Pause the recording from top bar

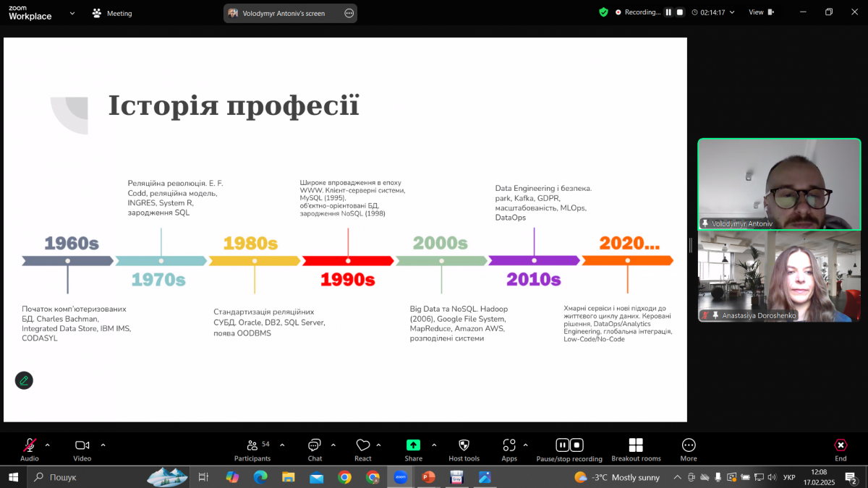point(668,12)
